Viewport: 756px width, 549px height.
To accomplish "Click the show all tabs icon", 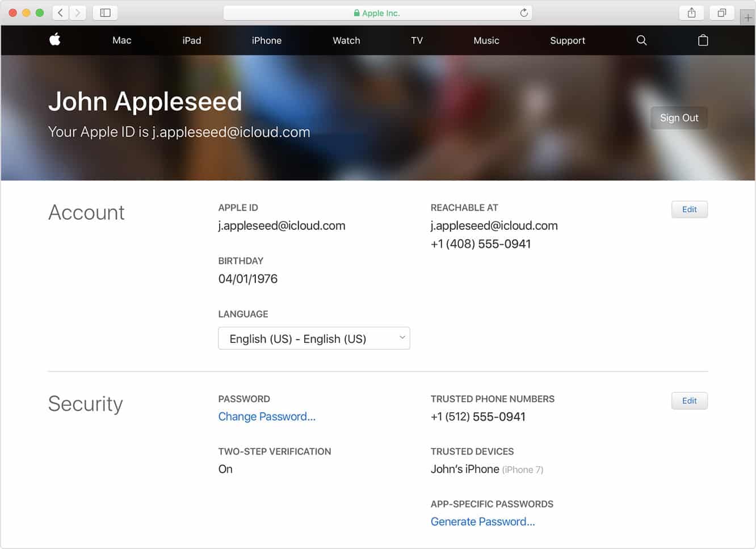I will click(x=722, y=12).
